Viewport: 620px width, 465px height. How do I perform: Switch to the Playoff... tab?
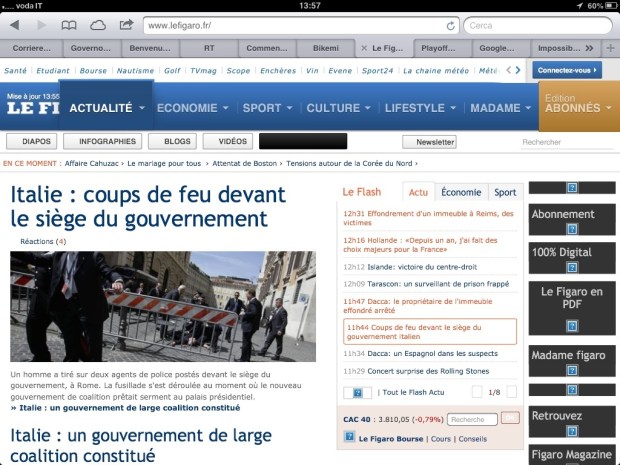438,48
